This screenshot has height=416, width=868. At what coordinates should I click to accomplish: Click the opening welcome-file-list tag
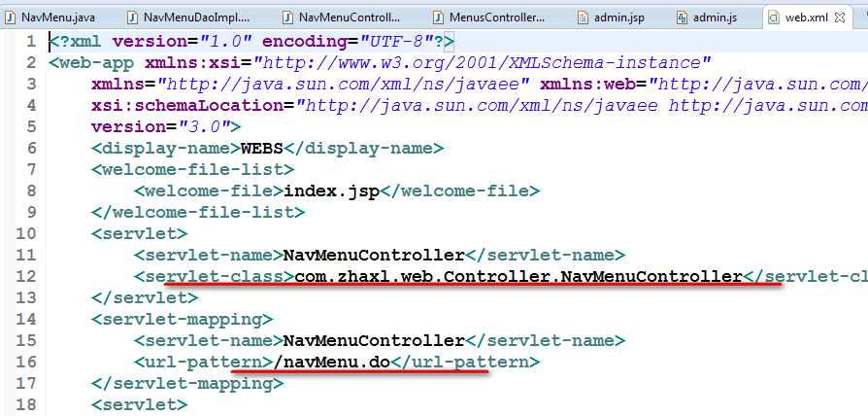coord(192,169)
